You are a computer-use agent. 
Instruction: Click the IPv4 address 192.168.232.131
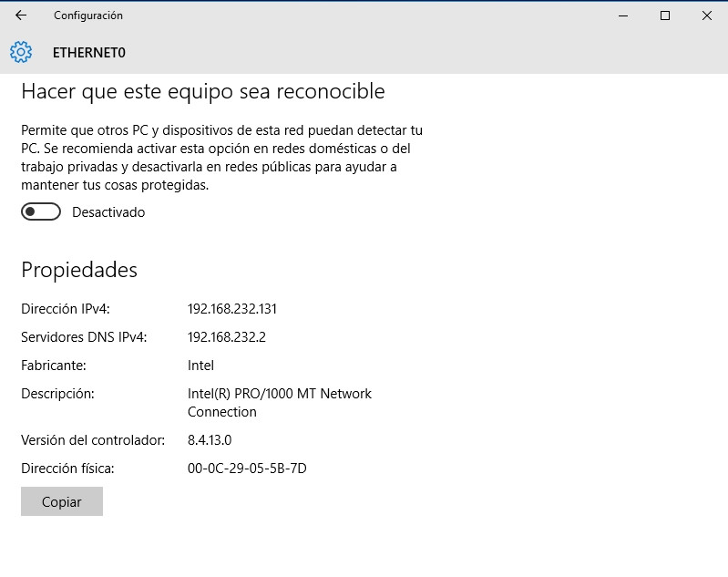click(232, 309)
